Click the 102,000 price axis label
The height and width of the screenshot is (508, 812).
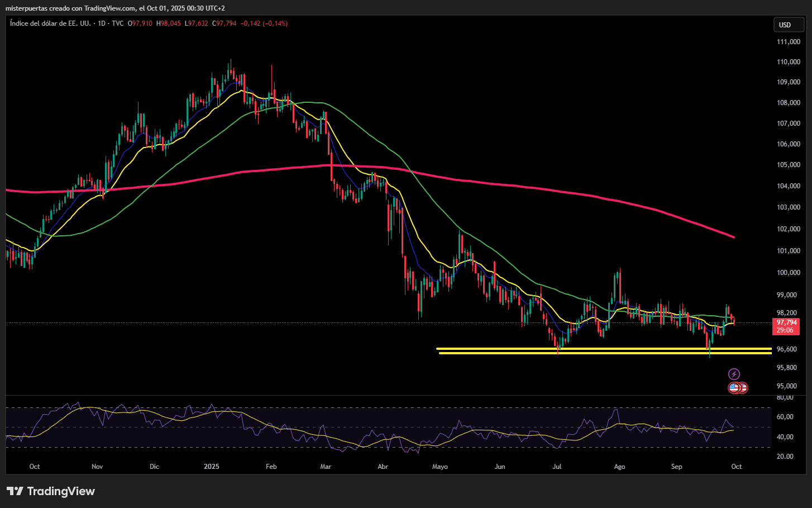coord(789,229)
